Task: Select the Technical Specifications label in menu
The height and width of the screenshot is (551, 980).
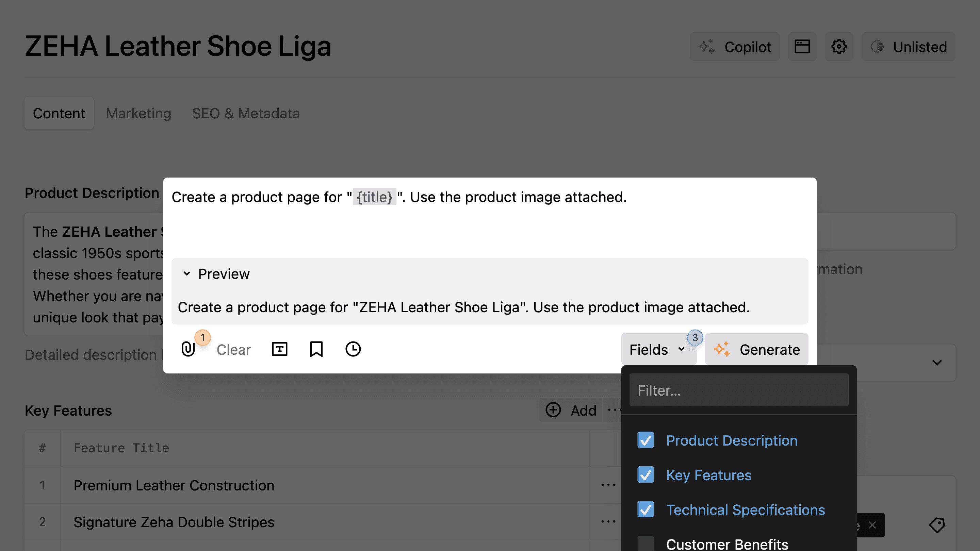Action: [745, 510]
